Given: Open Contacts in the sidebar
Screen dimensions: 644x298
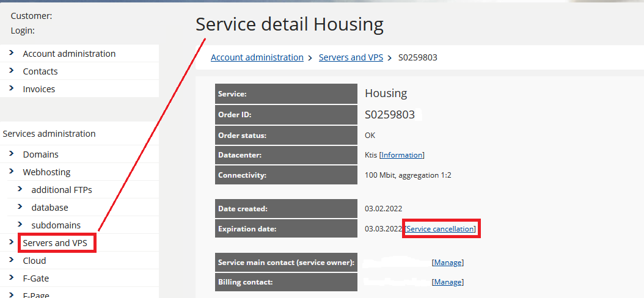Looking at the screenshot, I should (x=40, y=71).
